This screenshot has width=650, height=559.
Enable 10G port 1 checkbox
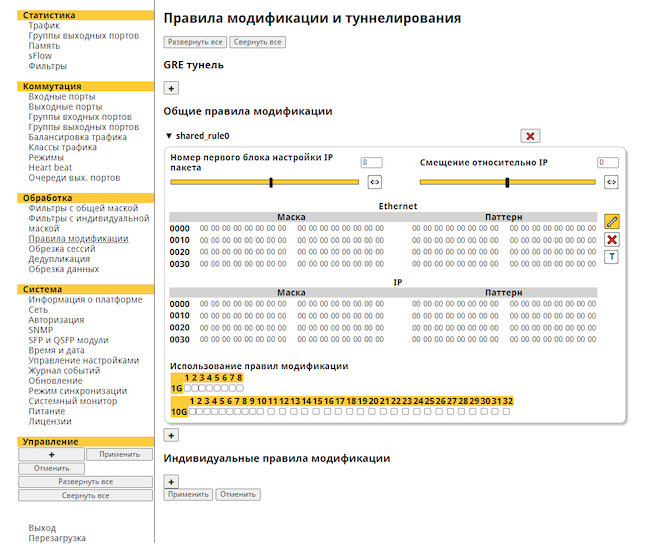[192, 411]
